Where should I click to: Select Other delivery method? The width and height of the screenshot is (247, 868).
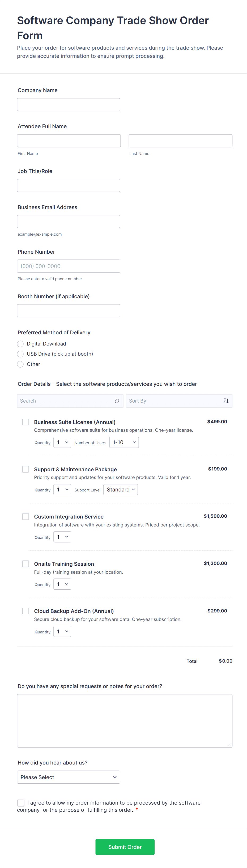(21, 364)
